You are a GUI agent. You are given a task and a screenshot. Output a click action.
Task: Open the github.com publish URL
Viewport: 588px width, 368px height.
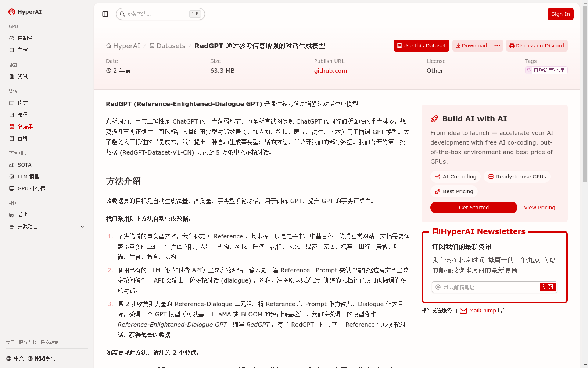[330, 71]
